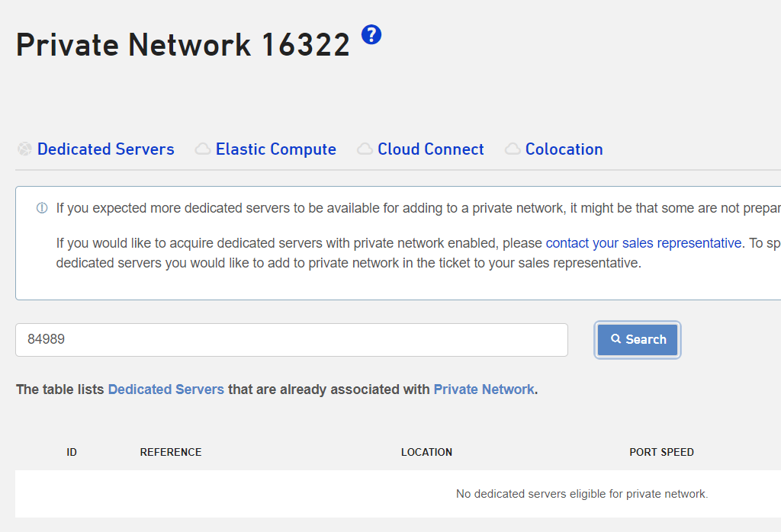The width and height of the screenshot is (781, 532).
Task: Sort by the LOCATION column header
Action: 426,452
